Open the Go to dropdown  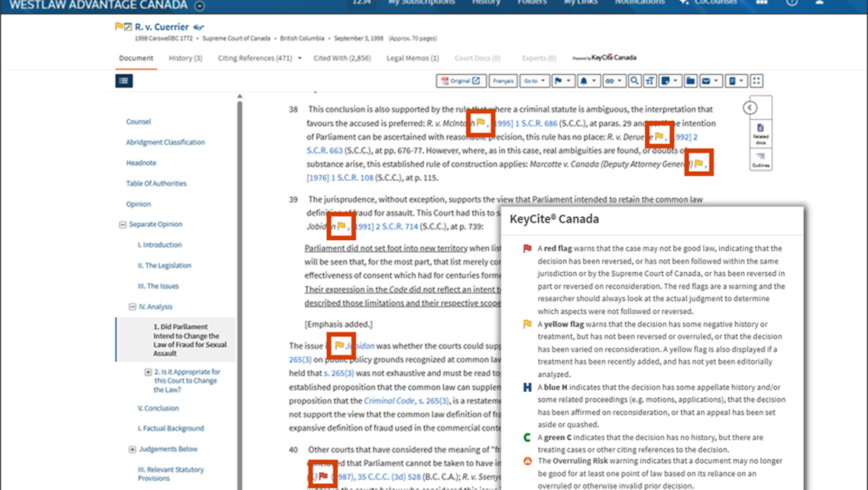click(534, 81)
